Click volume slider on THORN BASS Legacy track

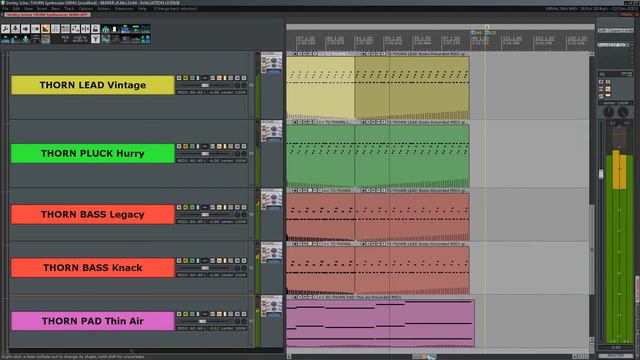[x=205, y=215]
